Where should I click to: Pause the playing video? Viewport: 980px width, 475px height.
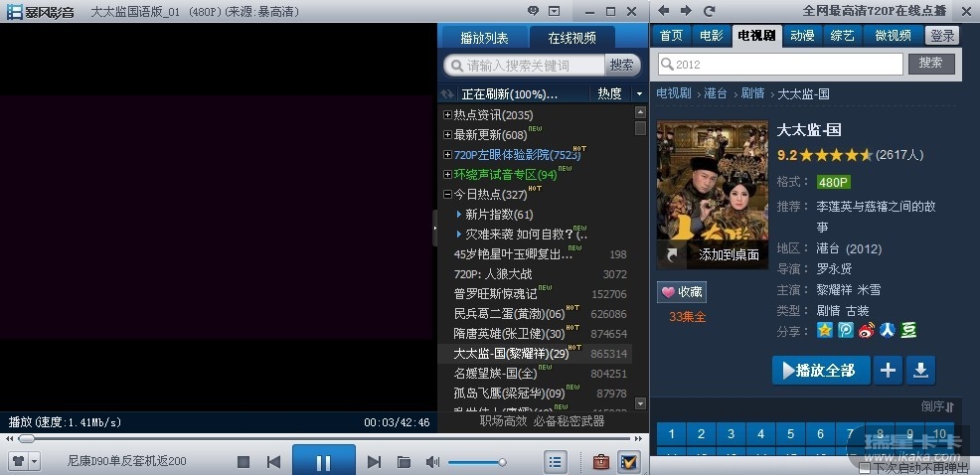(324, 462)
